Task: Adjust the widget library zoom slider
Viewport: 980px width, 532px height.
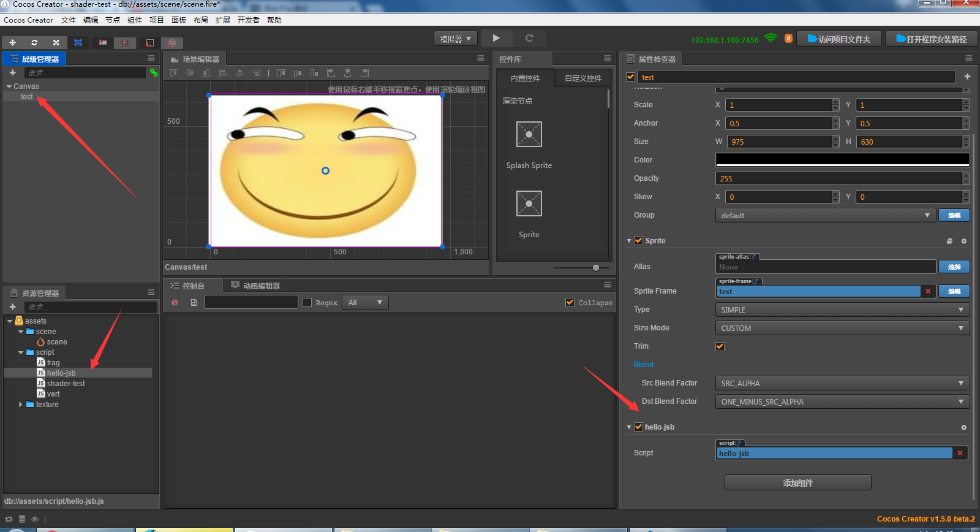Action: (595, 268)
